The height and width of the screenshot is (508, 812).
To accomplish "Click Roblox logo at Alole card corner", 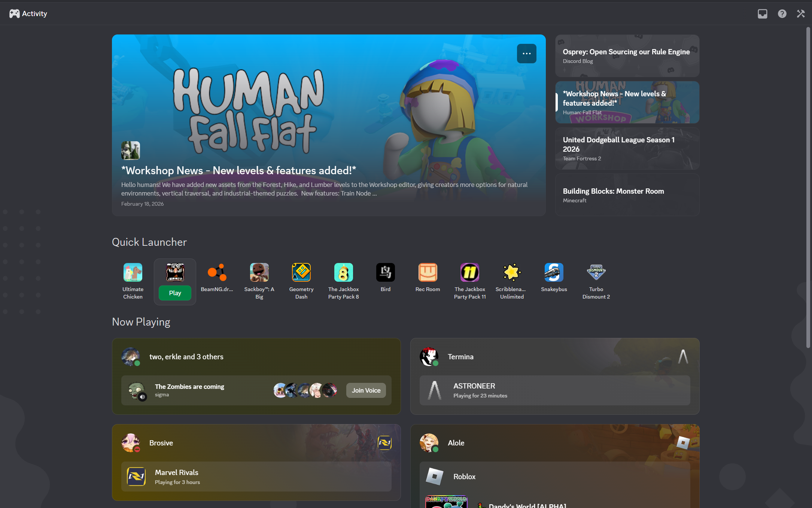I will [683, 443].
